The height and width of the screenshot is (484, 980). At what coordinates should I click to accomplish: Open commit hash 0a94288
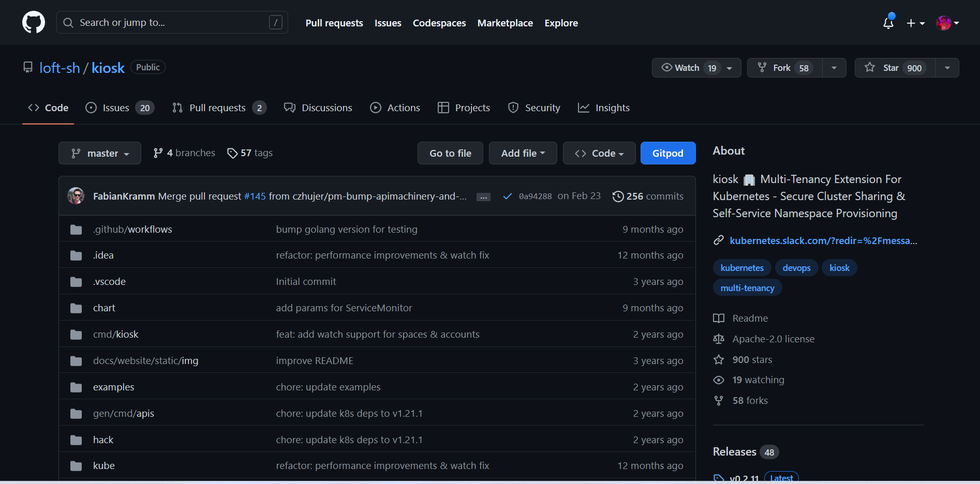pyautogui.click(x=536, y=196)
